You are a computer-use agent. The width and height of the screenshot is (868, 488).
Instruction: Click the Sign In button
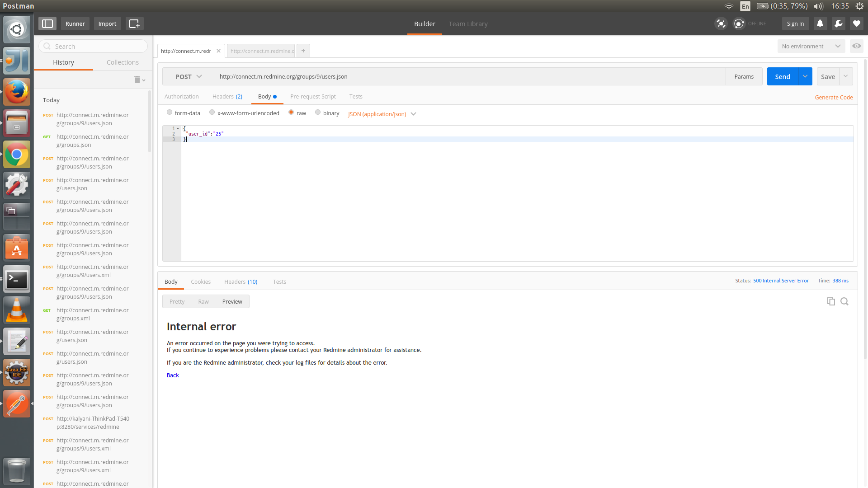point(795,23)
